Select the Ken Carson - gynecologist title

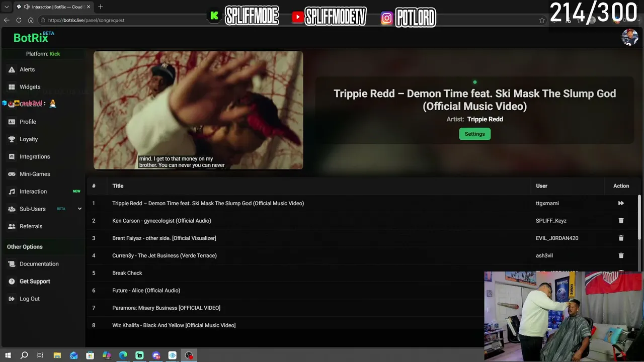(162, 221)
